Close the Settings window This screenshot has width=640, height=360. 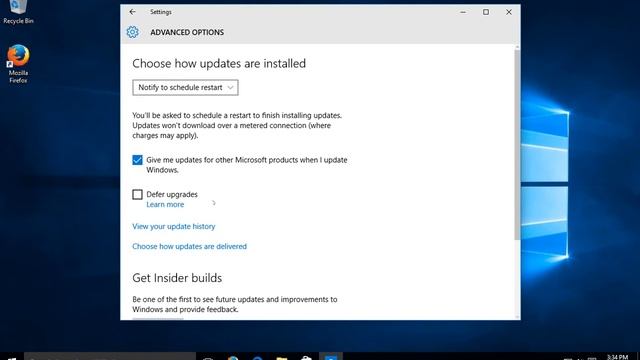509,12
